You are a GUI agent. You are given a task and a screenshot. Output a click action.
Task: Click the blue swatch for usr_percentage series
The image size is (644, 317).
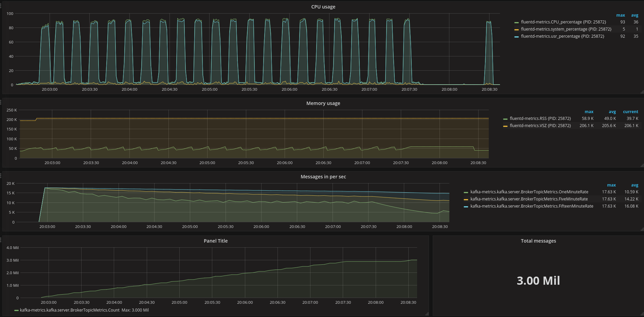tap(517, 37)
